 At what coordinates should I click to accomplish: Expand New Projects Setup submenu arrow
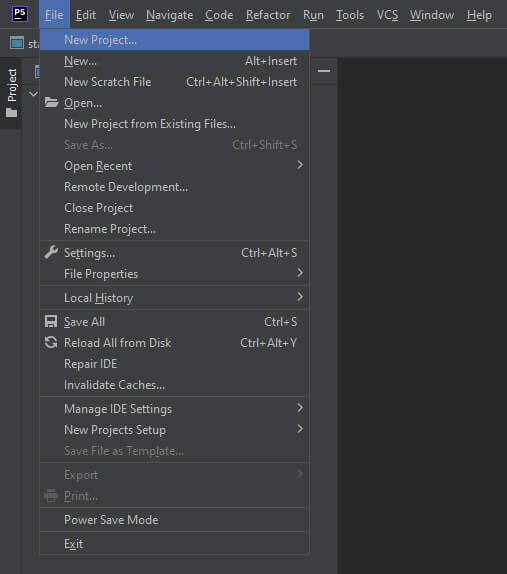pos(300,429)
